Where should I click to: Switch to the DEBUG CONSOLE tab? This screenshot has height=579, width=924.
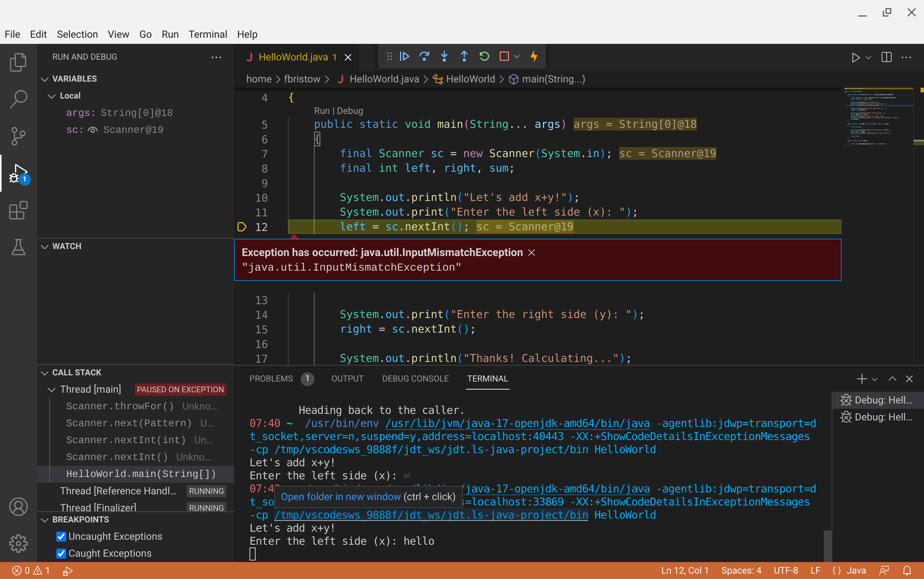click(415, 379)
